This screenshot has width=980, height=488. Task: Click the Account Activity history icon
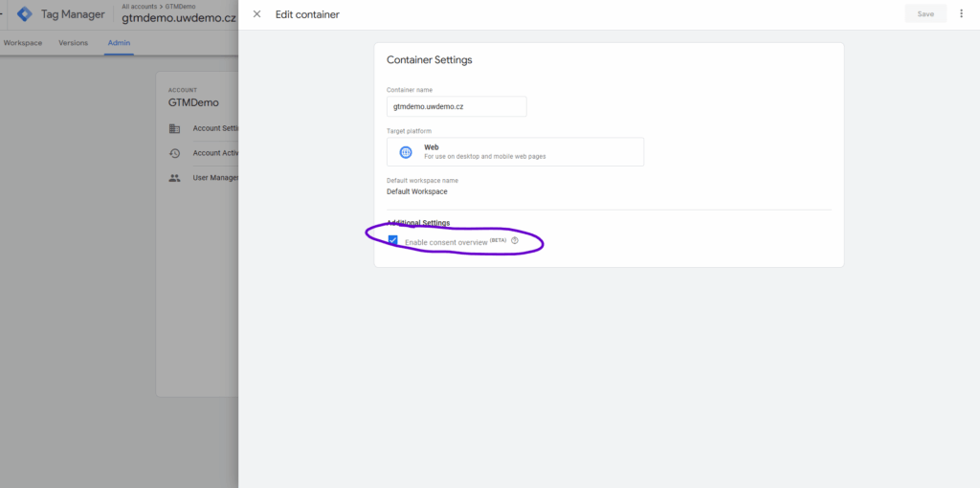[x=174, y=153]
